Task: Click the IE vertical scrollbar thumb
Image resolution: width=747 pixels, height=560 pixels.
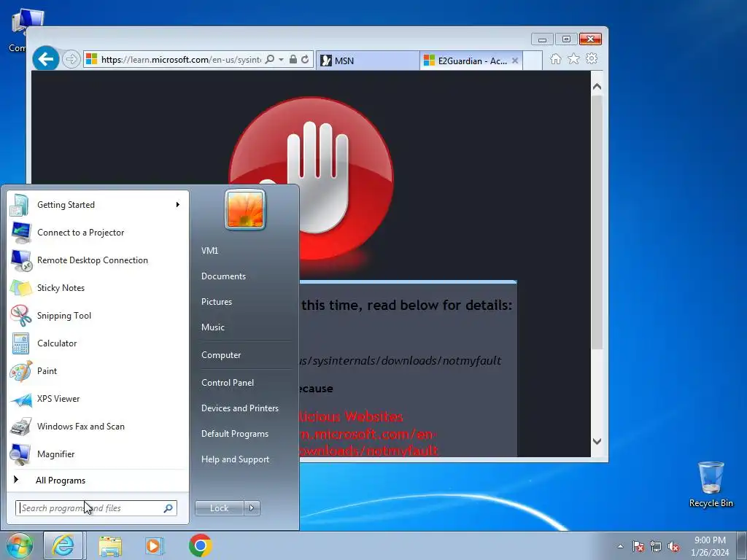Action: (597, 223)
